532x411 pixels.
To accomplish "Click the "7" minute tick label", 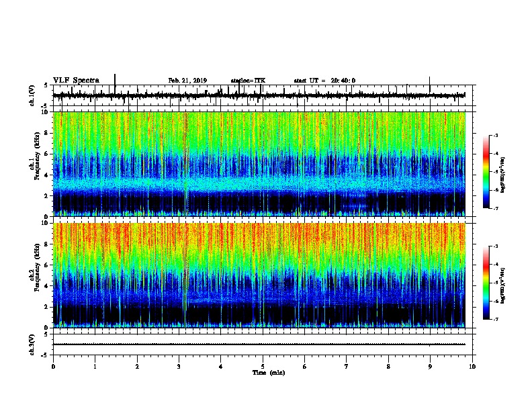I will tap(347, 367).
